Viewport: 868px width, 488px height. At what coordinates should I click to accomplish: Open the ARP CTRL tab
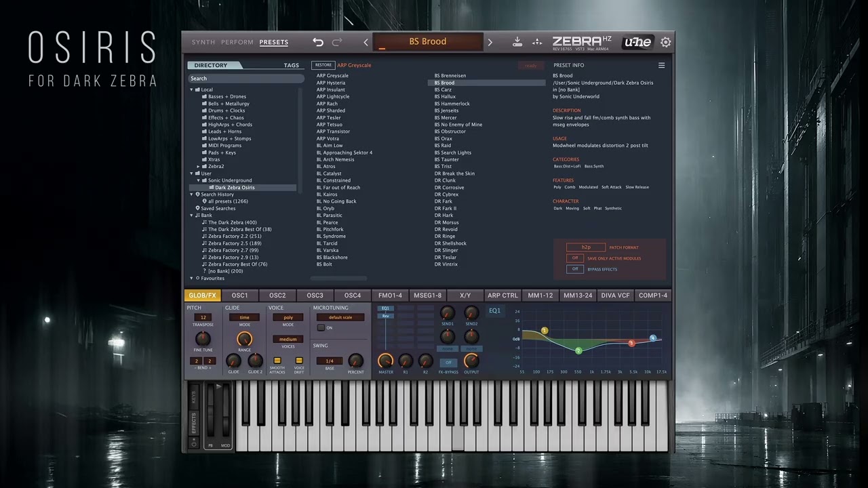pyautogui.click(x=502, y=296)
